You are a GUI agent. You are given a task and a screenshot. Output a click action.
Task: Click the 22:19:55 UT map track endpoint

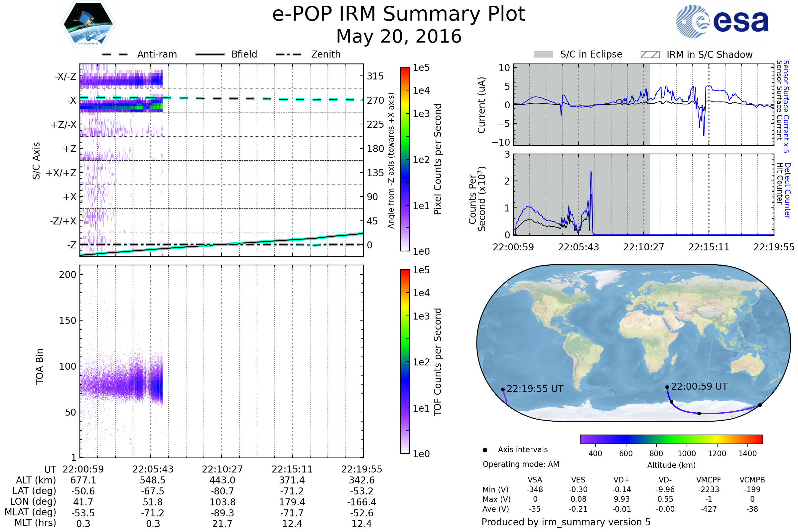pyautogui.click(x=503, y=389)
